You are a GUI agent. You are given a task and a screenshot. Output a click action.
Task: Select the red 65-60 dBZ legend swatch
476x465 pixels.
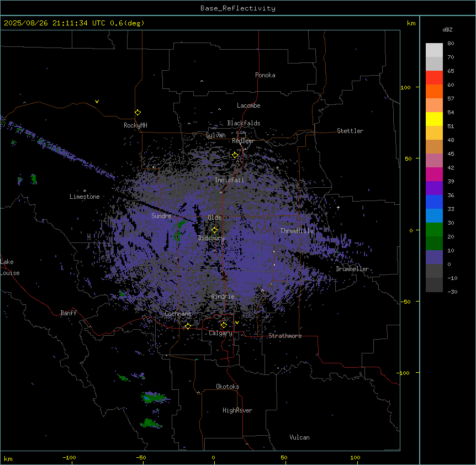click(x=434, y=77)
